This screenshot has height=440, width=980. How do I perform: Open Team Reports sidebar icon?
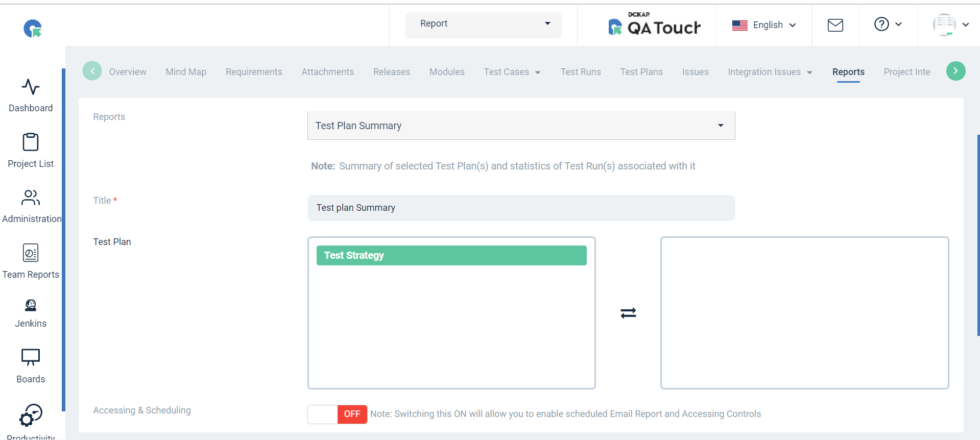(x=31, y=253)
